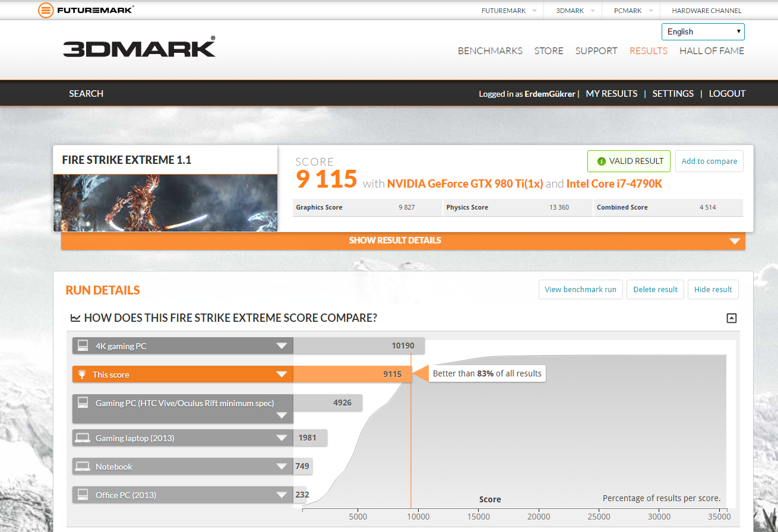Click the FIRE STRIKE EXTREME 1.1 title
778x532 pixels.
click(126, 160)
